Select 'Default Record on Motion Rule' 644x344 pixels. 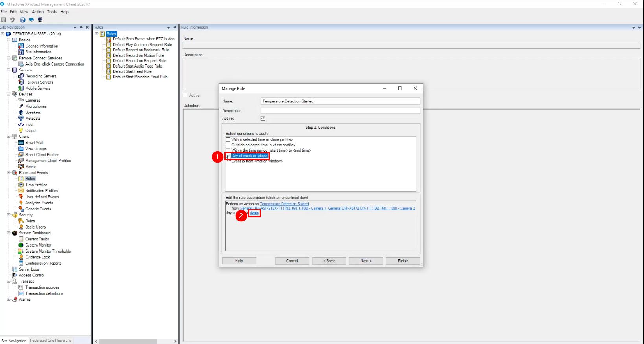tap(138, 55)
